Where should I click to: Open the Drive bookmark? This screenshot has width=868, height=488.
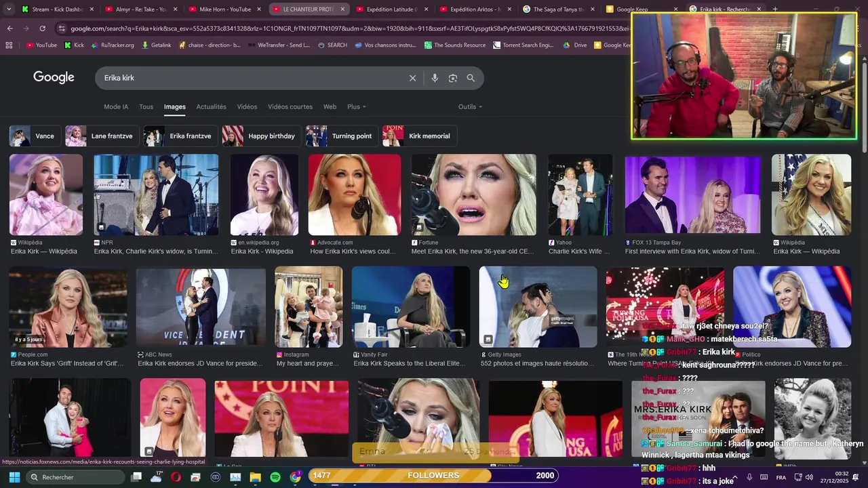click(x=575, y=45)
